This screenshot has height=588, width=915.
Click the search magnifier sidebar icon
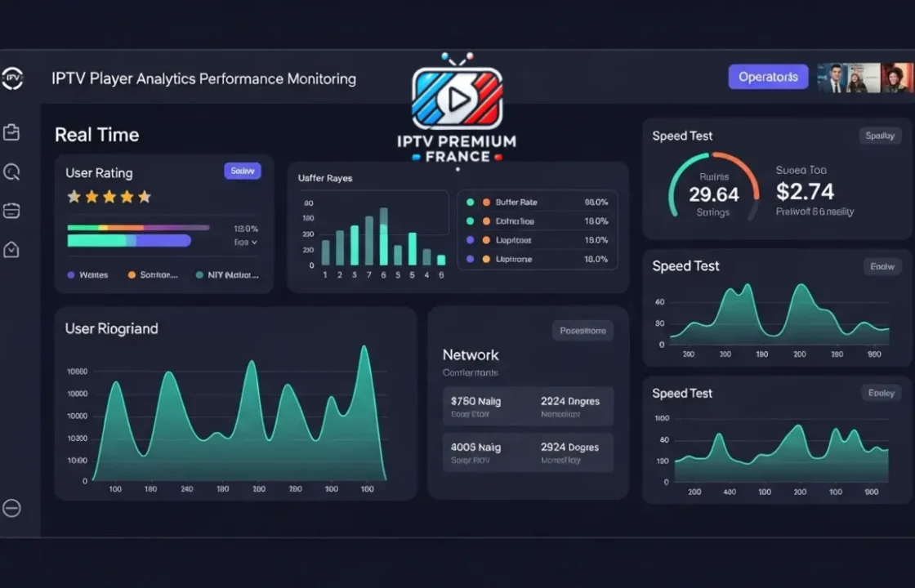click(x=11, y=171)
